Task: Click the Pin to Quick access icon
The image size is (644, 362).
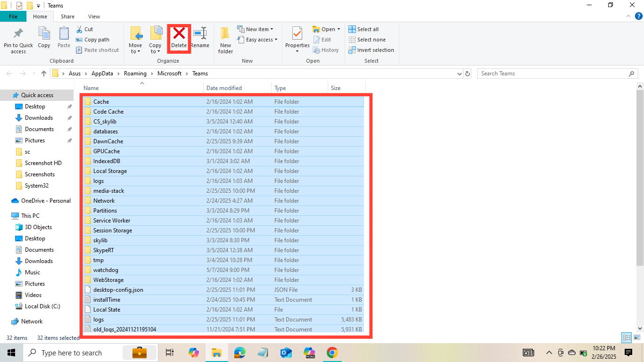Action: pyautogui.click(x=18, y=39)
